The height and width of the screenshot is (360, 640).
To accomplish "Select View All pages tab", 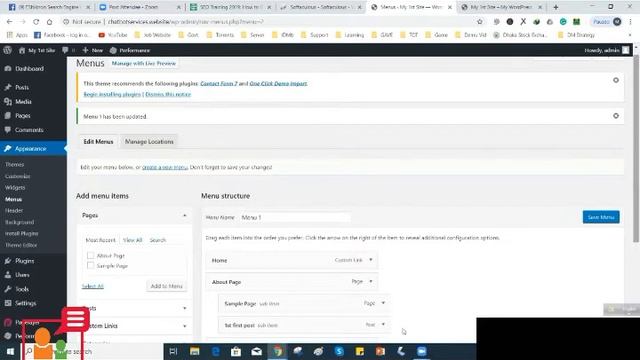I will (132, 240).
